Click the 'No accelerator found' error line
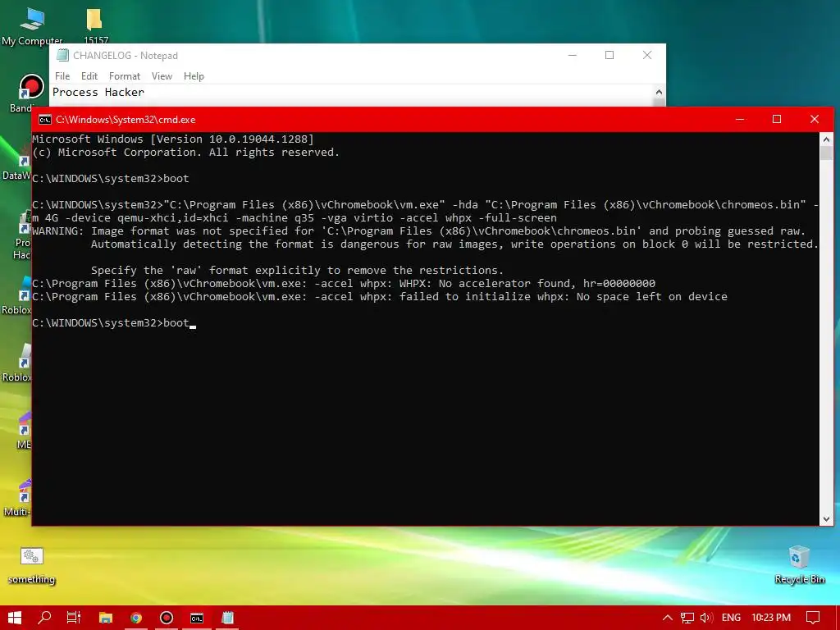The height and width of the screenshot is (630, 840). (x=344, y=283)
